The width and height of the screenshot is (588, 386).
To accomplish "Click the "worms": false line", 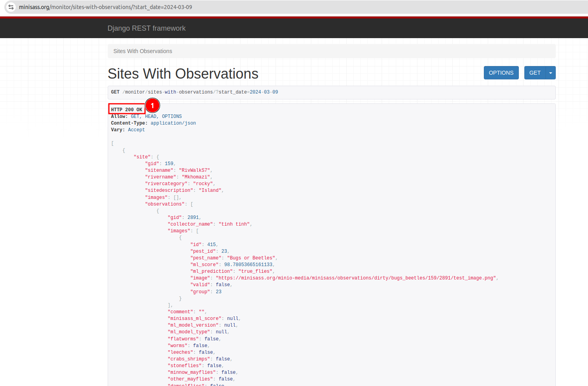I will [x=189, y=346].
